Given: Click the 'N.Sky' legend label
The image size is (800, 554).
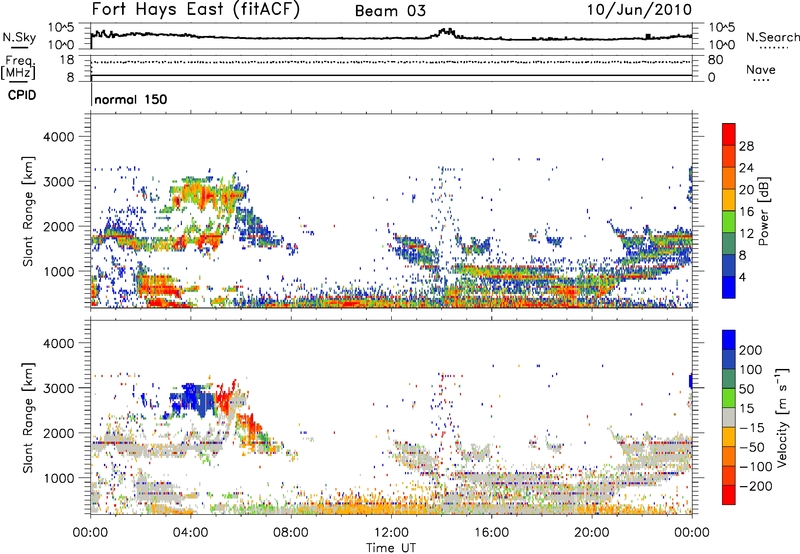Looking at the screenshot, I should (19, 37).
